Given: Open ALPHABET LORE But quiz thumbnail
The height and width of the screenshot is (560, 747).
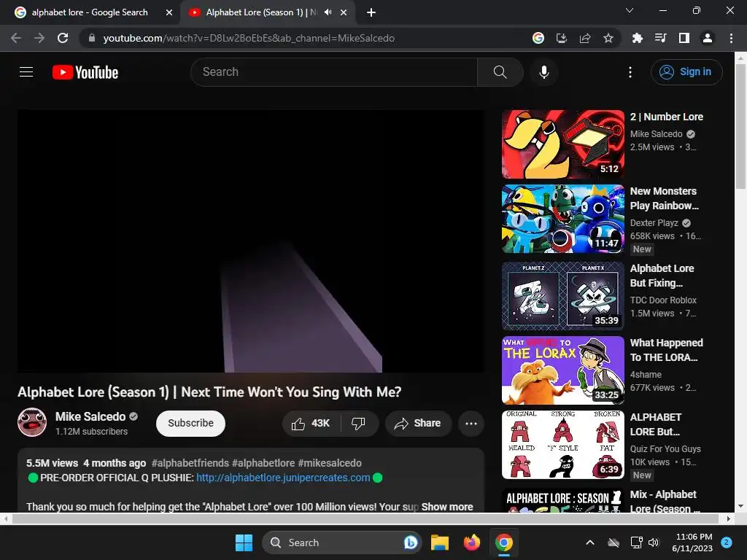Looking at the screenshot, I should (x=563, y=444).
